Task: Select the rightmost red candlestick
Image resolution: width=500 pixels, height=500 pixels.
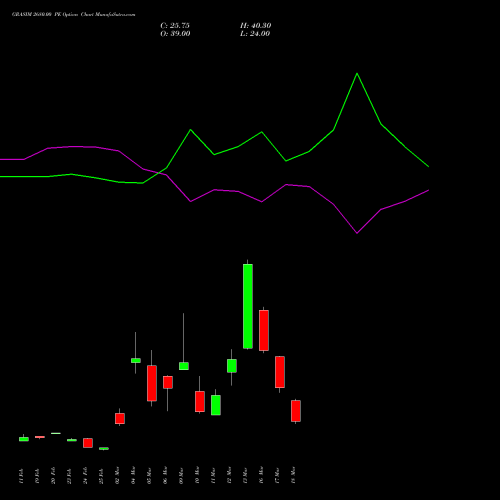Action: pyautogui.click(x=296, y=411)
